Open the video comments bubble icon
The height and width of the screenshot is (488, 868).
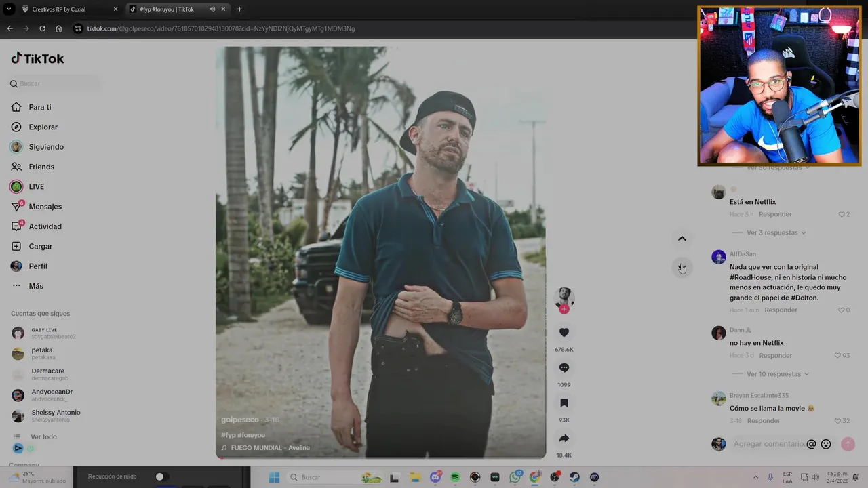coord(564,367)
